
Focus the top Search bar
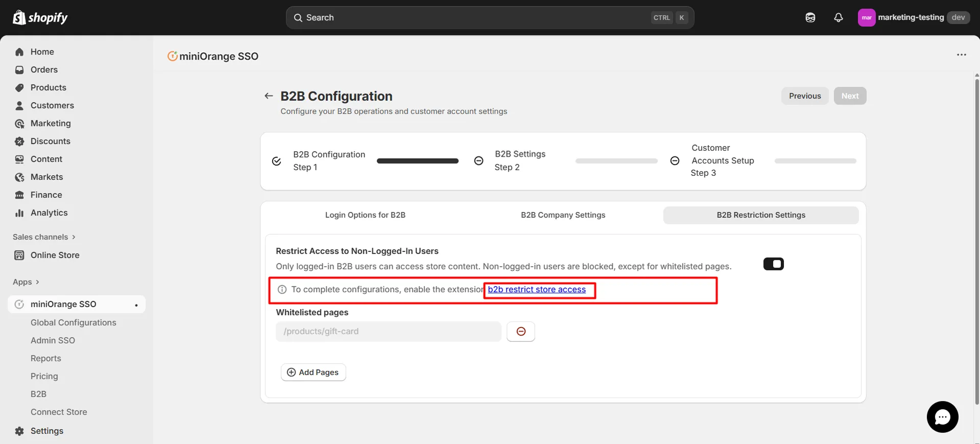tap(490, 17)
